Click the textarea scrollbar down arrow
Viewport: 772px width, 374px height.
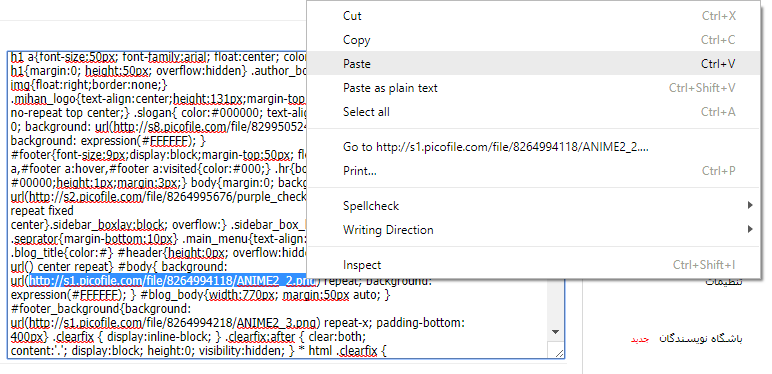(x=555, y=332)
